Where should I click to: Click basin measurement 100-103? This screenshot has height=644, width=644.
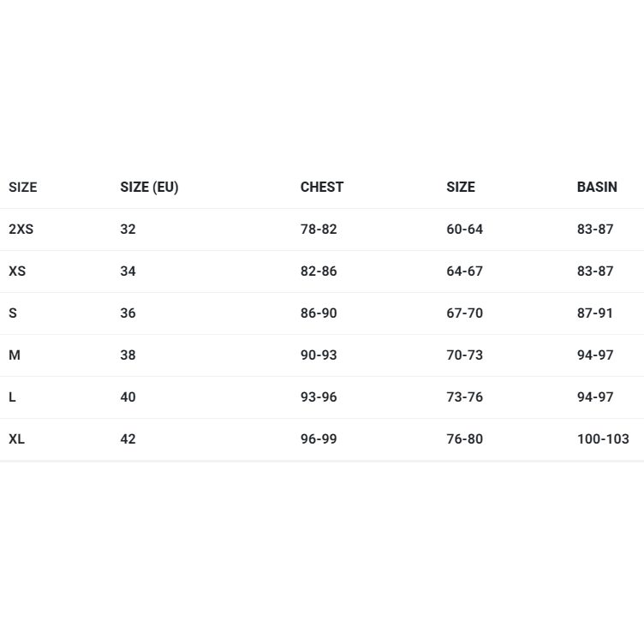click(602, 438)
